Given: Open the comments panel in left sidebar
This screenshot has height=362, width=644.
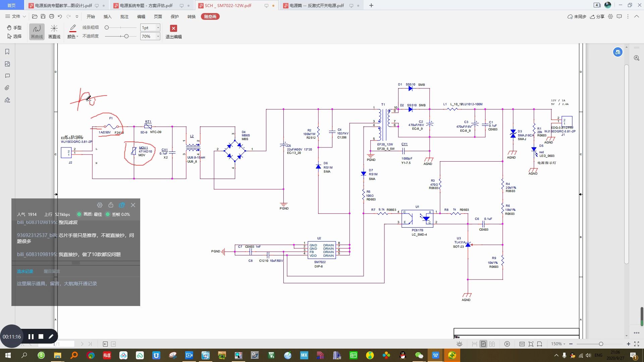Looking at the screenshot, I should click(7, 76).
